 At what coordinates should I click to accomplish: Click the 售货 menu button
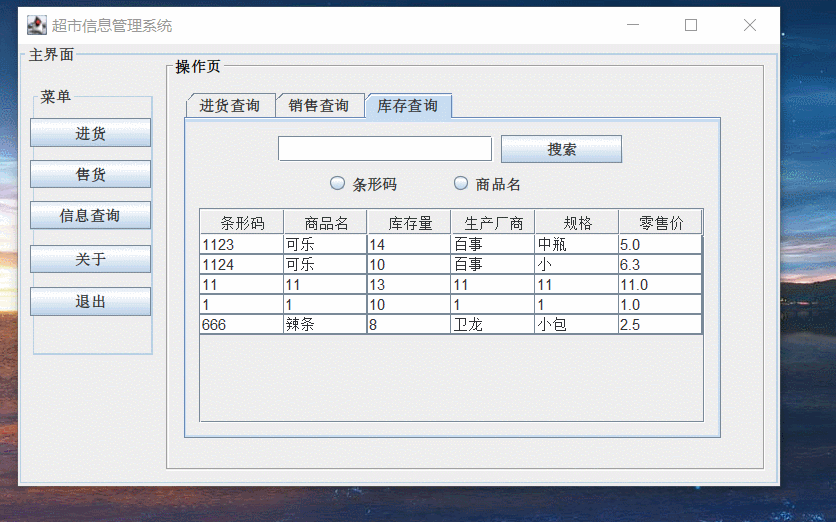[x=91, y=175]
